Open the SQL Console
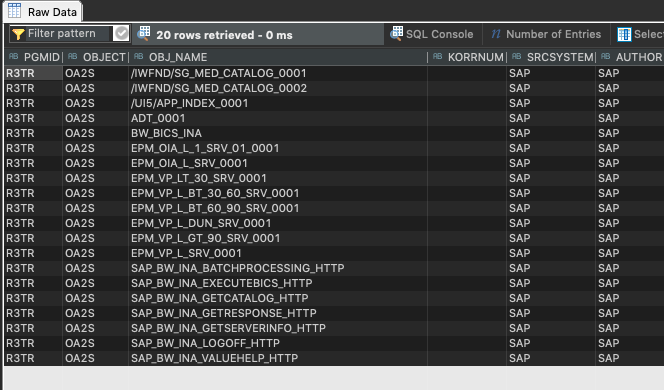664x390 pixels. tap(432, 34)
